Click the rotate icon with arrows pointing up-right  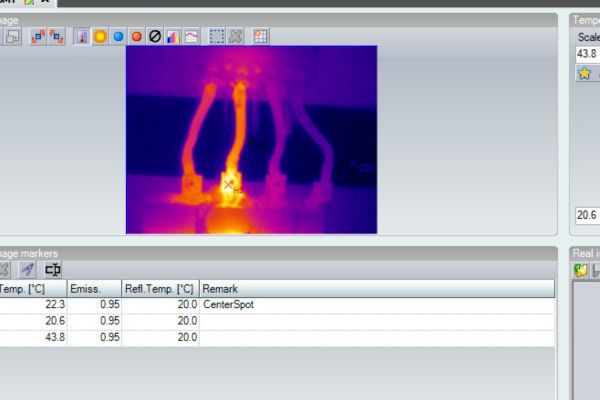38,37
